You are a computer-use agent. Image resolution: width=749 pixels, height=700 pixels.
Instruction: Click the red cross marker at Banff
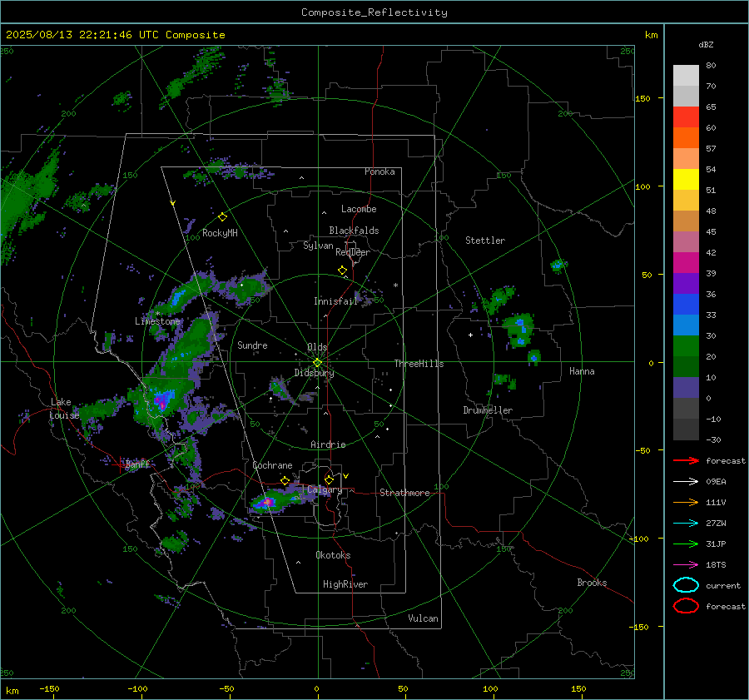point(120,464)
